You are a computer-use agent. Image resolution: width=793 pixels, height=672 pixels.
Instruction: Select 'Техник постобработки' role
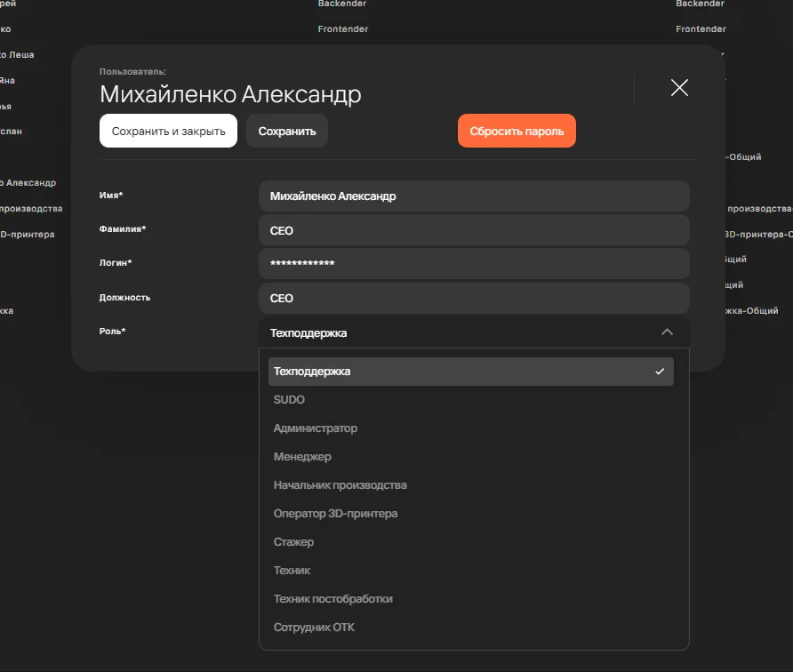click(x=471, y=599)
